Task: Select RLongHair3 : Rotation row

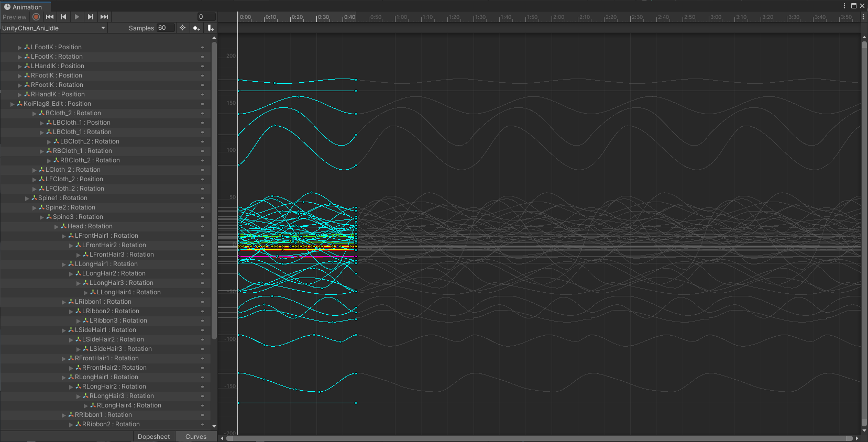Action: [x=105, y=396]
